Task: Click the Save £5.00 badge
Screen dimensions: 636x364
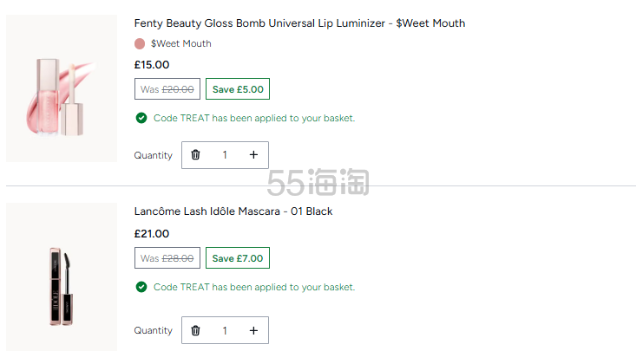Action: tap(238, 88)
